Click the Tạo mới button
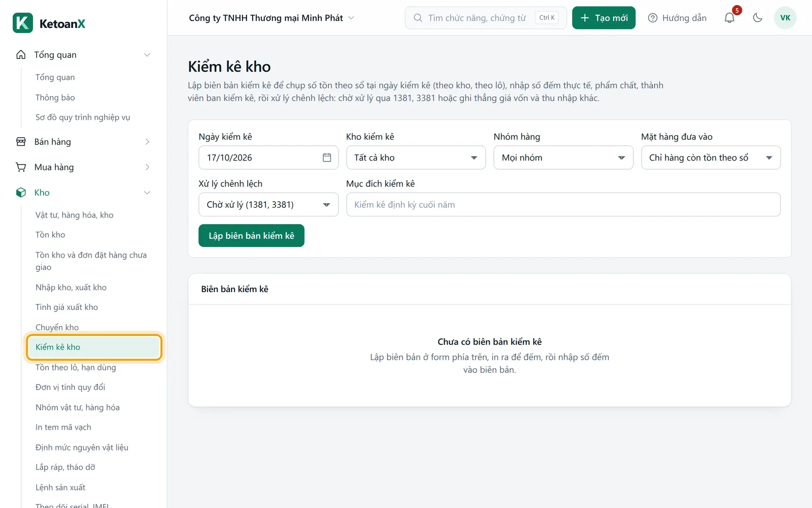This screenshot has height=508, width=812. [604, 18]
